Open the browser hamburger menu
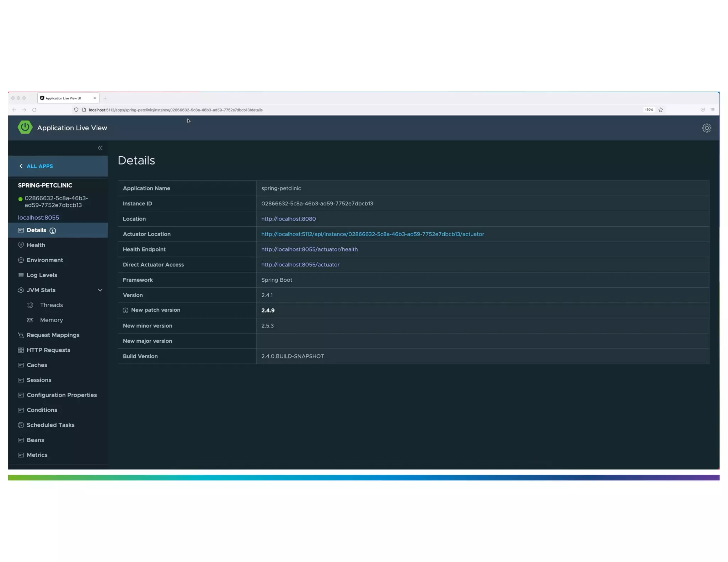 pos(713,110)
